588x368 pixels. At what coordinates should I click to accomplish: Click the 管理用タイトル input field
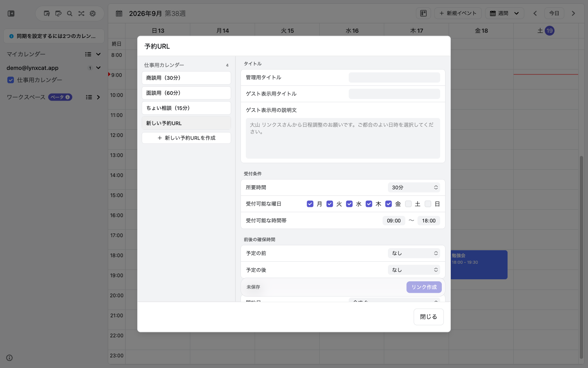click(394, 77)
